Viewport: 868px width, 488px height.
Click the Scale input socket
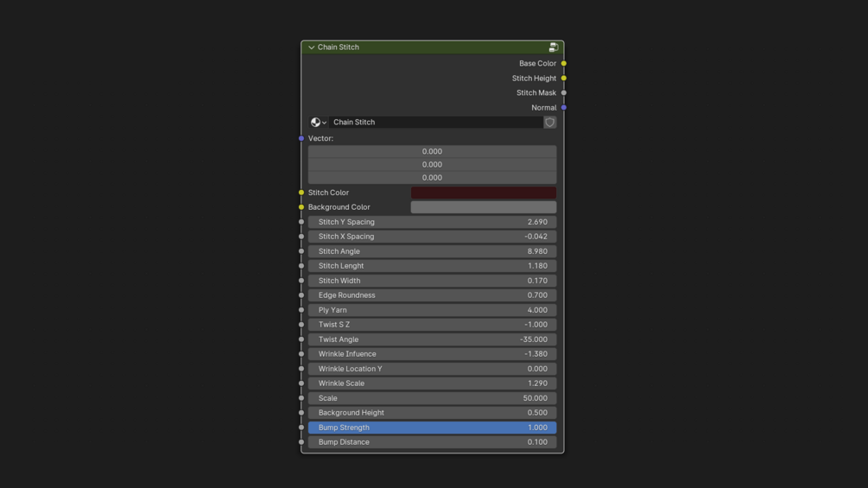[x=301, y=398]
